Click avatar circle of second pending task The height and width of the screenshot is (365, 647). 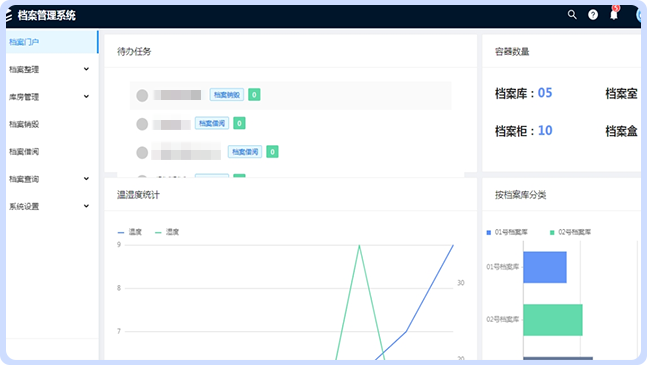(142, 124)
